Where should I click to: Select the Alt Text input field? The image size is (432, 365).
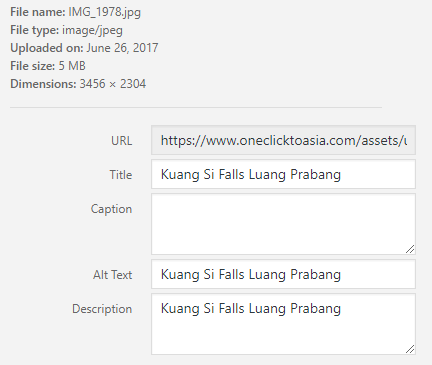(283, 274)
